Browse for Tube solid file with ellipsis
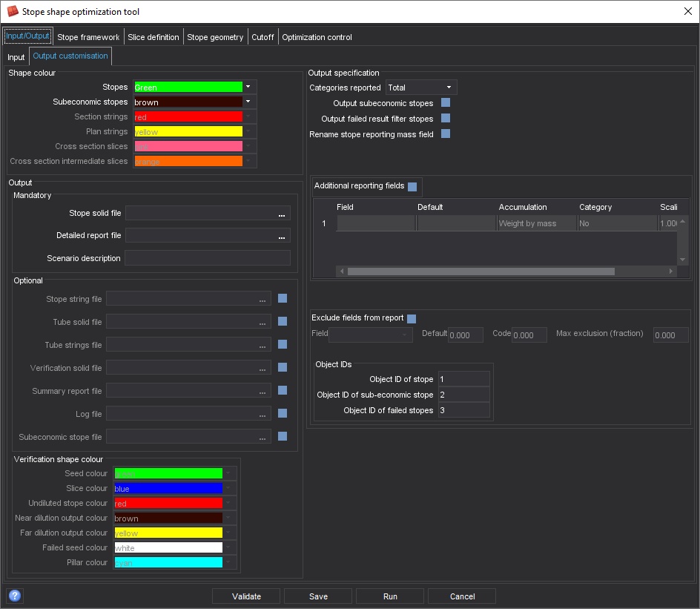 pyautogui.click(x=262, y=322)
